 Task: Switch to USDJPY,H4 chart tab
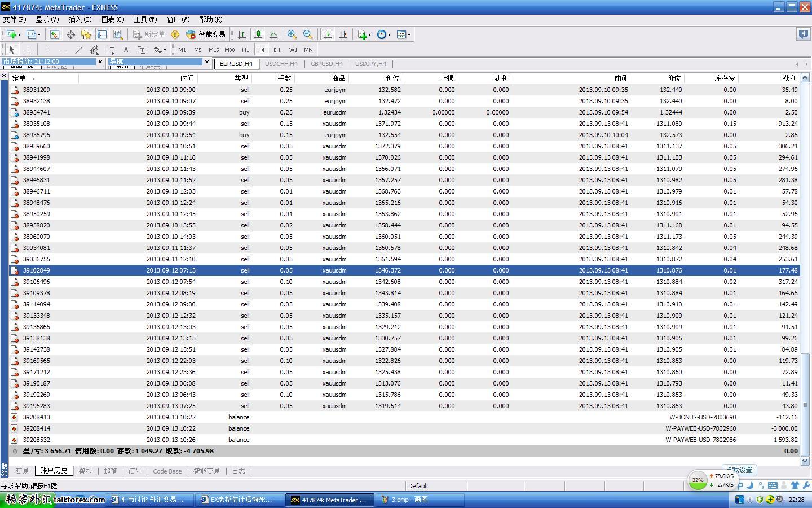(x=370, y=64)
